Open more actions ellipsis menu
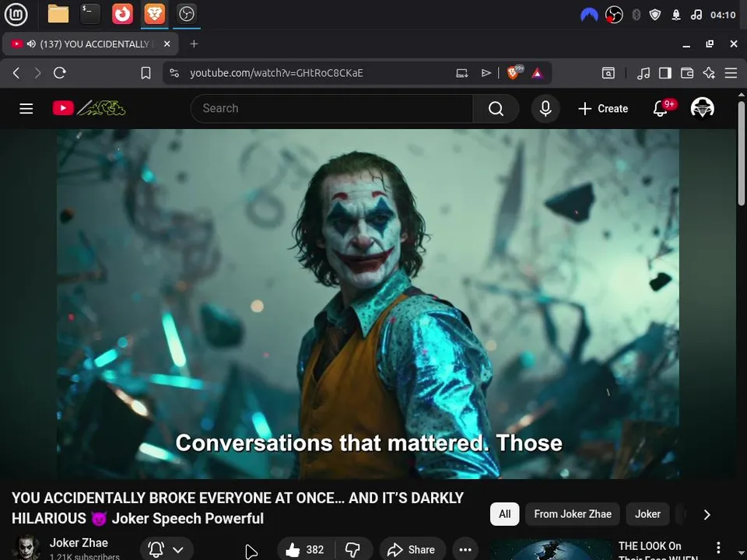This screenshot has height=560, width=747. 465,550
